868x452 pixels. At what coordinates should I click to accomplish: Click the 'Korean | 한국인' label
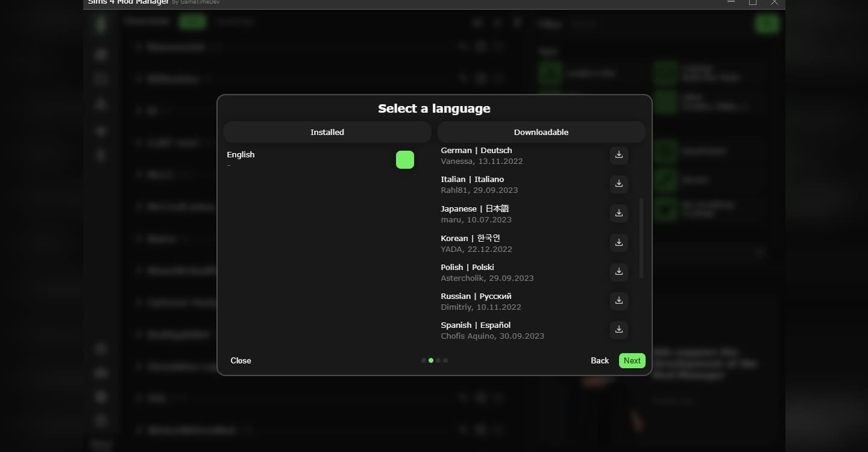point(470,238)
